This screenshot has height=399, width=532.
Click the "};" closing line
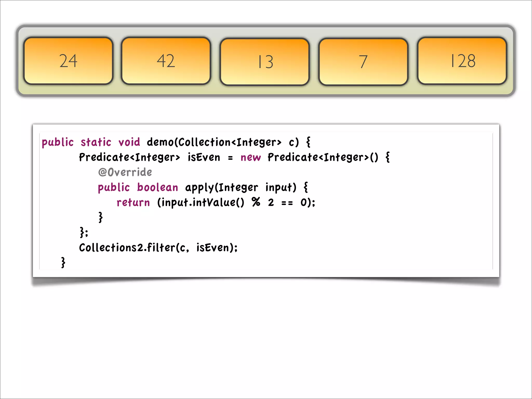click(84, 232)
